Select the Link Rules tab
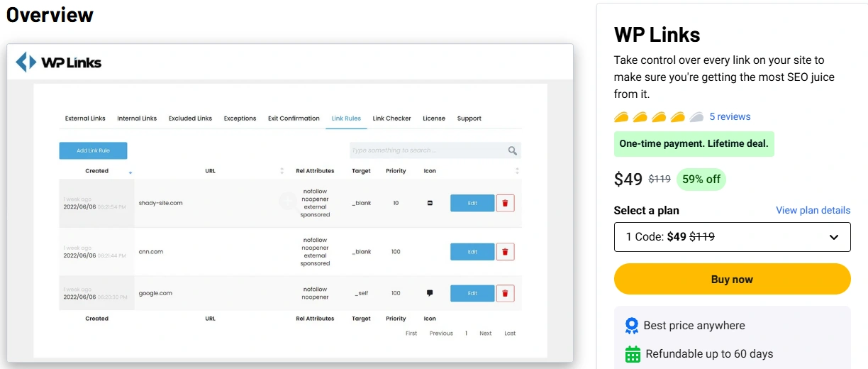The width and height of the screenshot is (868, 369). click(346, 119)
